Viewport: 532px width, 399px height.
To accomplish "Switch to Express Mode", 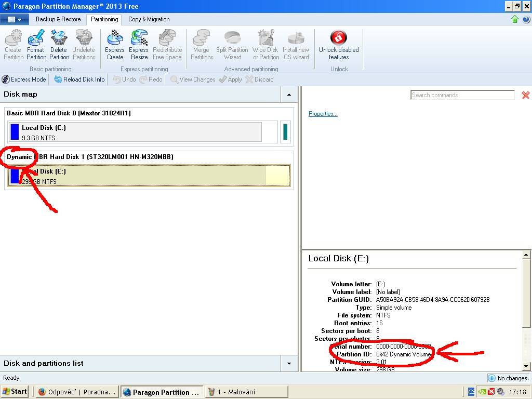I will coord(24,79).
